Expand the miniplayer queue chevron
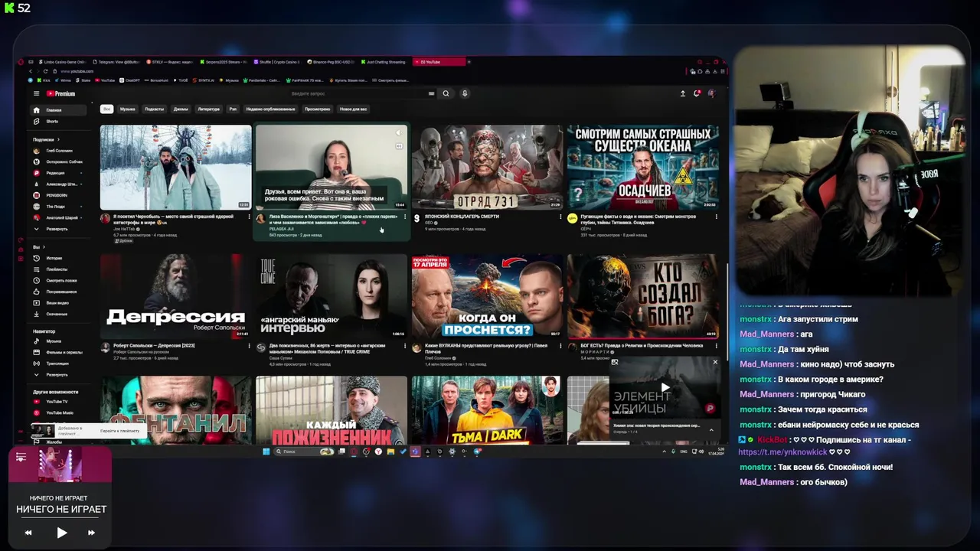This screenshot has width=980, height=551. point(711,430)
